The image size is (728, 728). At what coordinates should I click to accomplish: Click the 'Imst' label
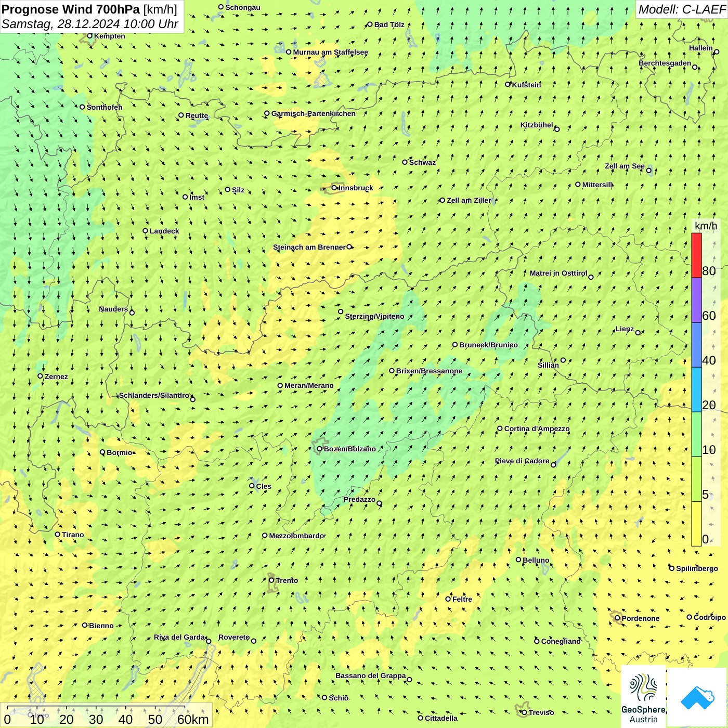197,197
